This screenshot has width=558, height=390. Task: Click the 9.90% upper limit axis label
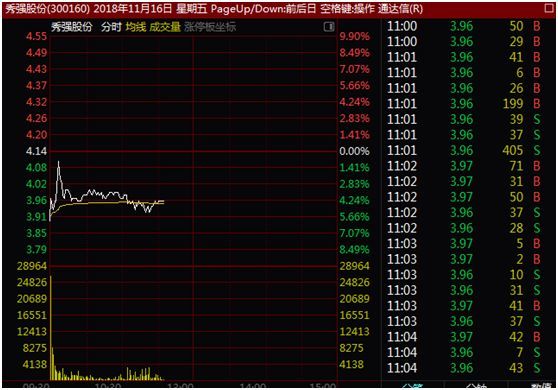pyautogui.click(x=354, y=36)
